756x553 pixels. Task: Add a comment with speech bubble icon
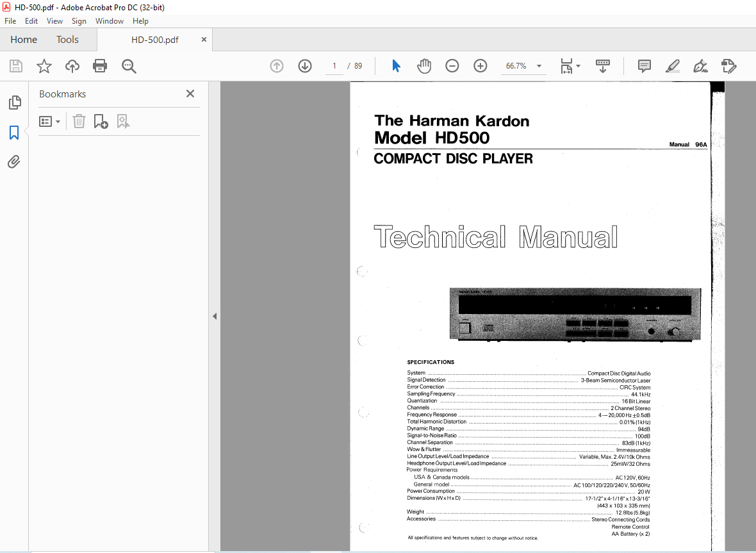coord(644,66)
